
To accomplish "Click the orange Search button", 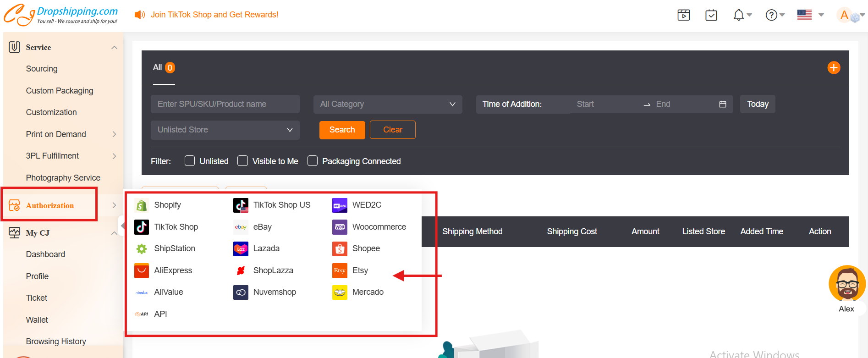I will (342, 130).
